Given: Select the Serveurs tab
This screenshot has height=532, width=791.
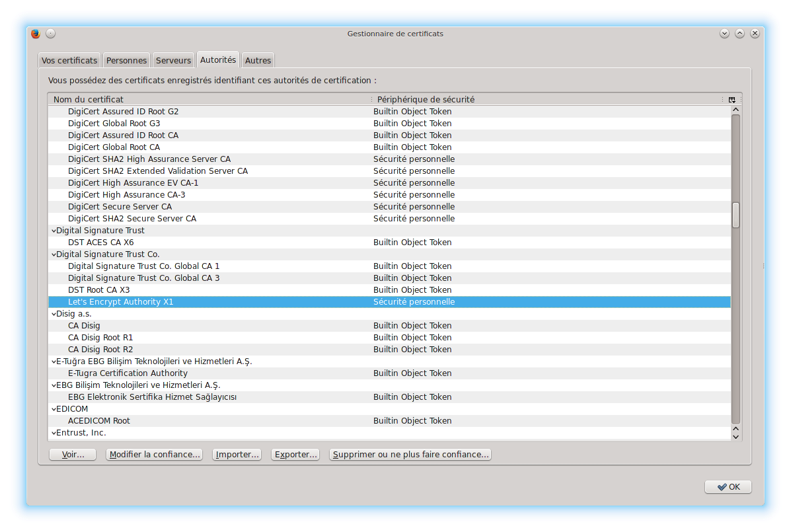Looking at the screenshot, I should [x=174, y=61].
